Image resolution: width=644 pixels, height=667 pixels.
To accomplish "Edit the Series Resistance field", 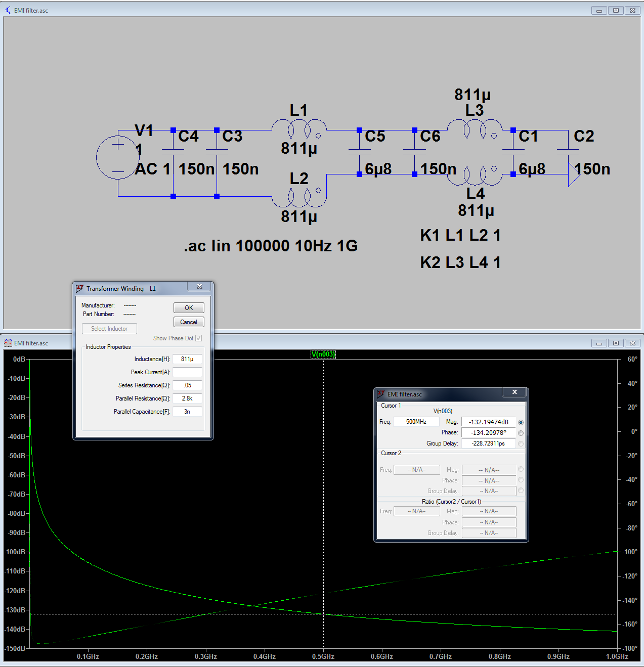I will (187, 385).
